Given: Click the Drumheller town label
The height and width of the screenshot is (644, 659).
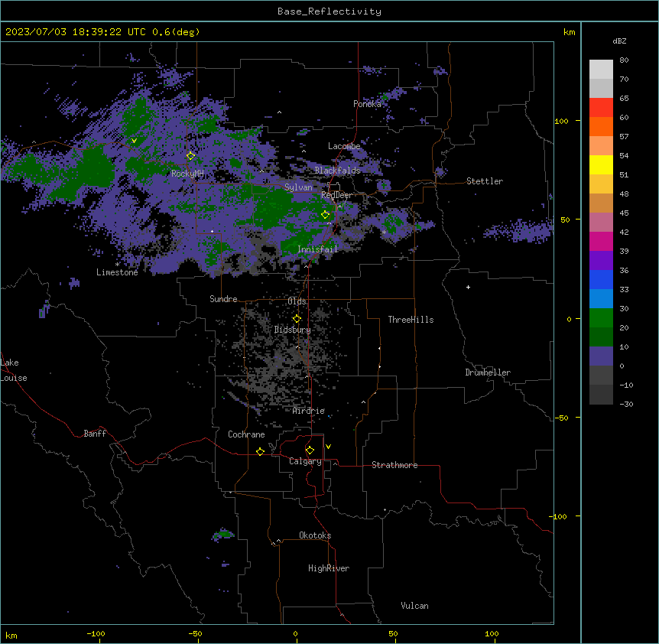Looking at the screenshot, I should click(488, 372).
